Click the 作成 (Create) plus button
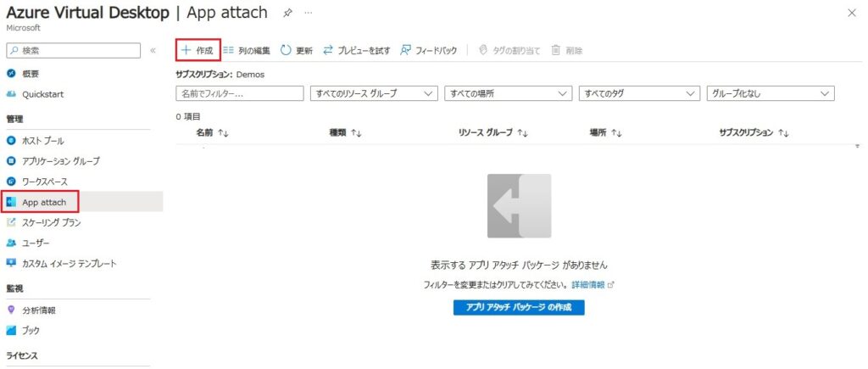 198,50
